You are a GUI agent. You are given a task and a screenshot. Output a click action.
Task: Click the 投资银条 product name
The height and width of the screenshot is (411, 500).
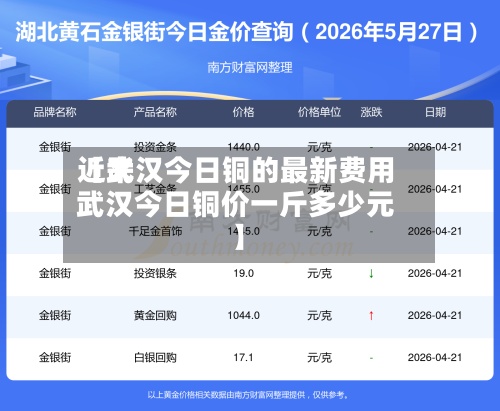(155, 273)
